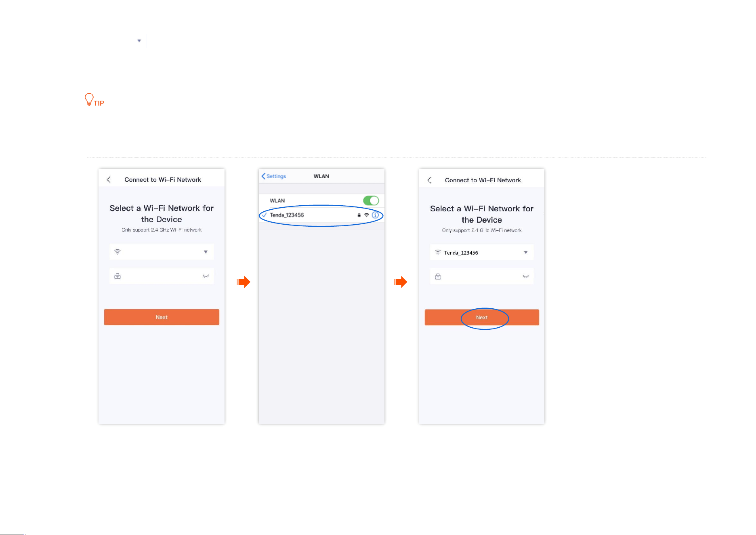The height and width of the screenshot is (535, 756).
Task: Click the padlock icon in Tenda_123456 row
Action: pyautogui.click(x=359, y=215)
